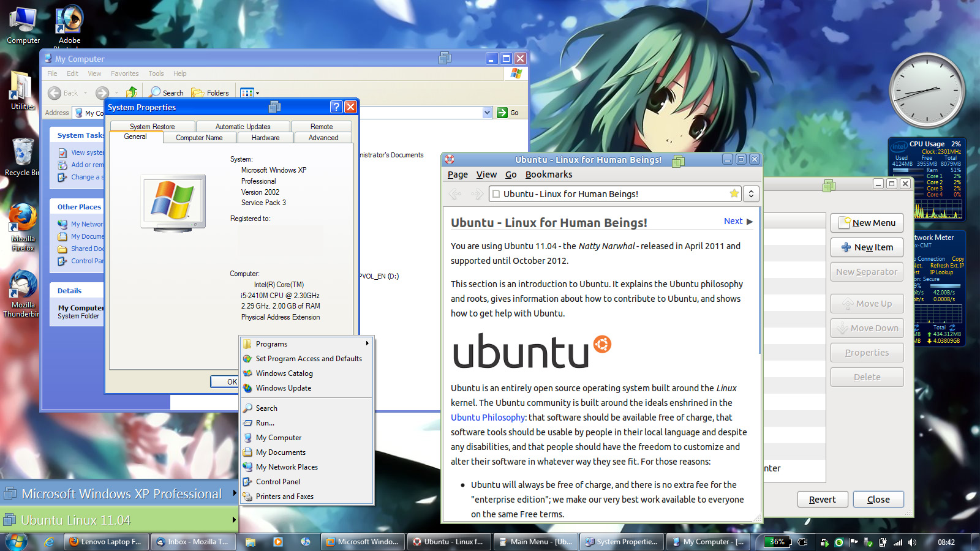Viewport: 980px width, 551px height.
Task: Switch to the Automatic Updates tab
Action: (x=243, y=126)
